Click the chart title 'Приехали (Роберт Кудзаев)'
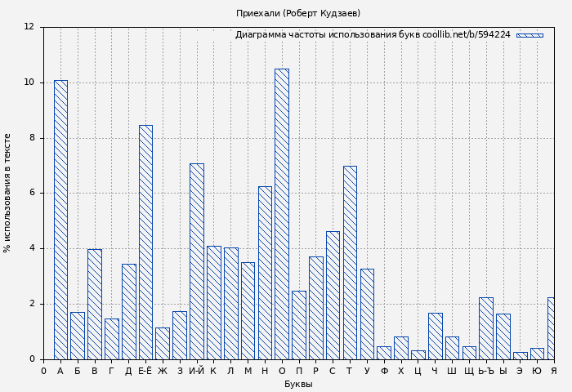Viewport: 572px width, 392px height. point(298,14)
